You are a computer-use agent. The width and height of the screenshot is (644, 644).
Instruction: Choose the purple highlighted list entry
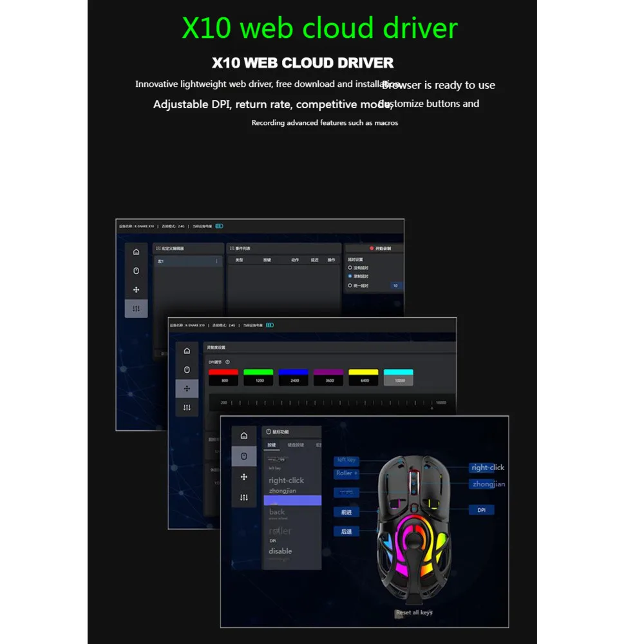point(292,500)
